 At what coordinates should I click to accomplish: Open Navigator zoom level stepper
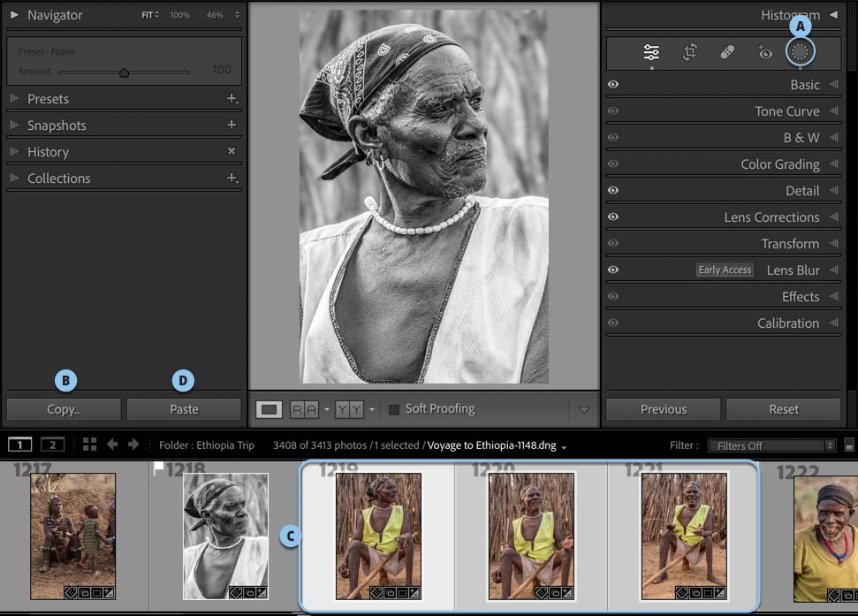pyautogui.click(x=237, y=15)
